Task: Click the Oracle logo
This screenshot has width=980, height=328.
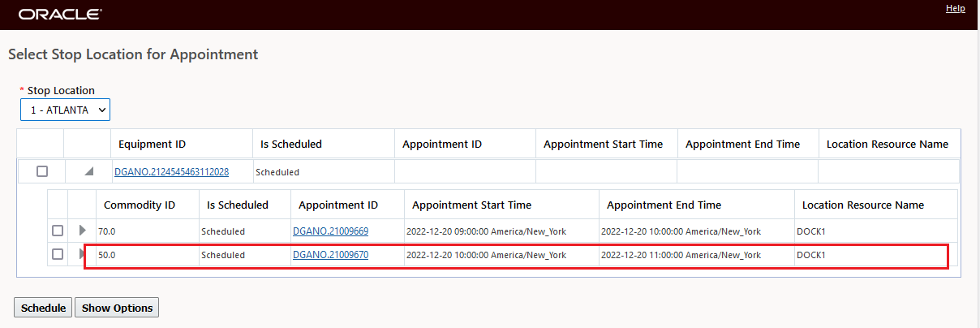Action: 60,15
